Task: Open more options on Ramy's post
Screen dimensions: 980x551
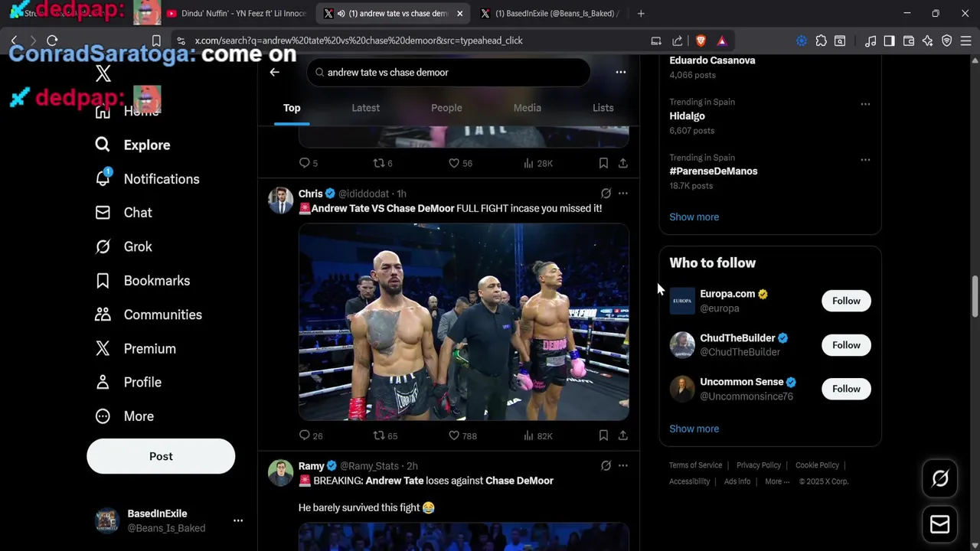Action: click(x=623, y=465)
